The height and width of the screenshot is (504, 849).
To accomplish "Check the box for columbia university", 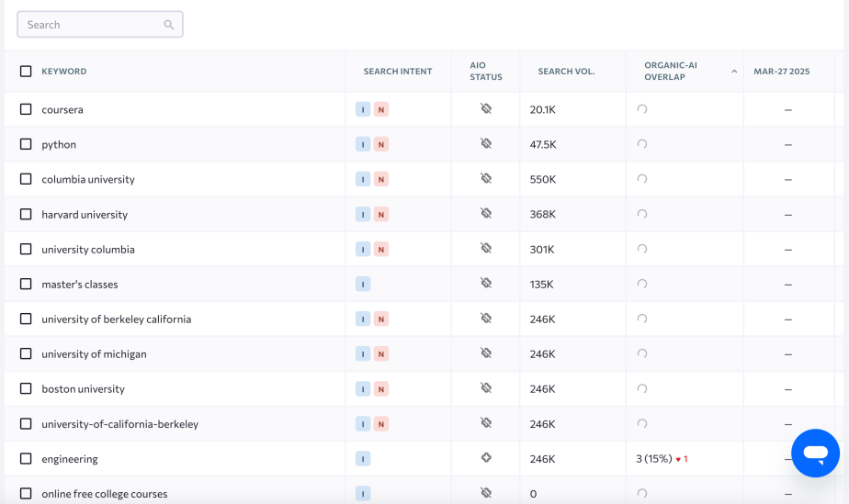I will (26, 179).
